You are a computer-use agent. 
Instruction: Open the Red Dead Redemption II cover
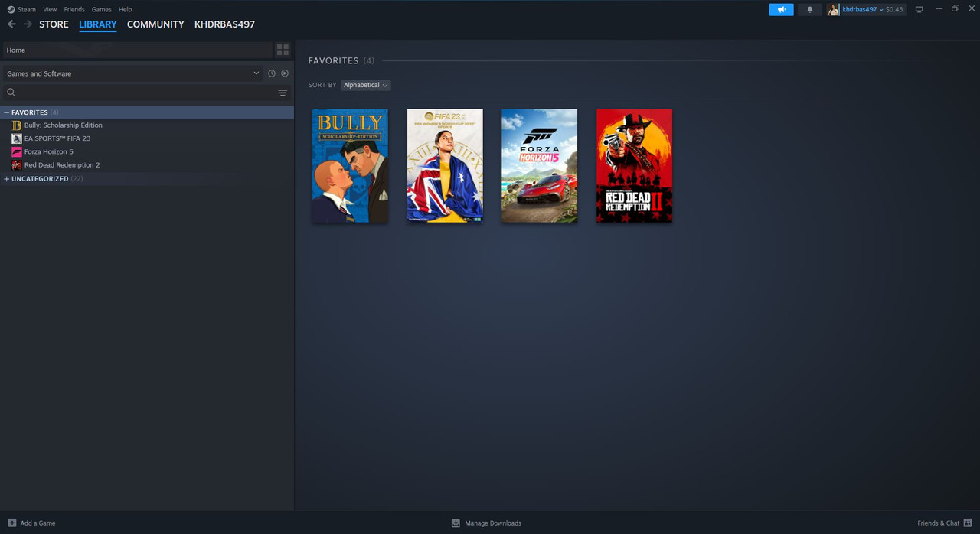(x=634, y=166)
